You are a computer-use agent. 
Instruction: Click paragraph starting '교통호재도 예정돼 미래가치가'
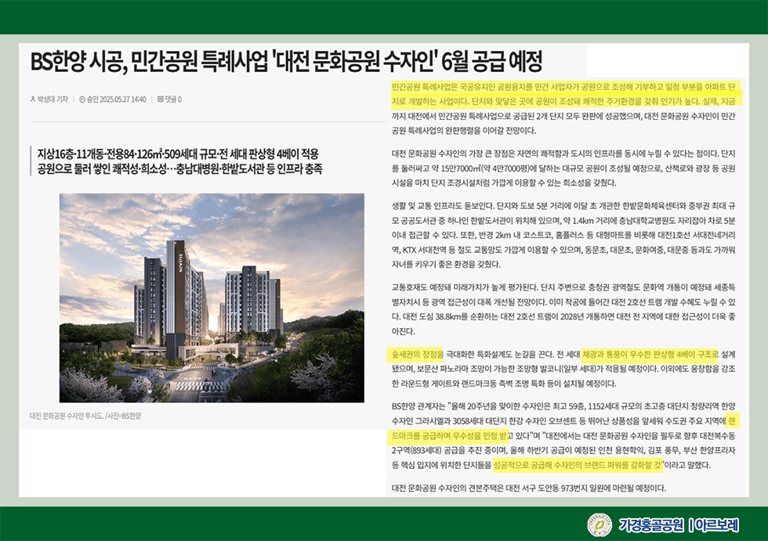point(563,309)
